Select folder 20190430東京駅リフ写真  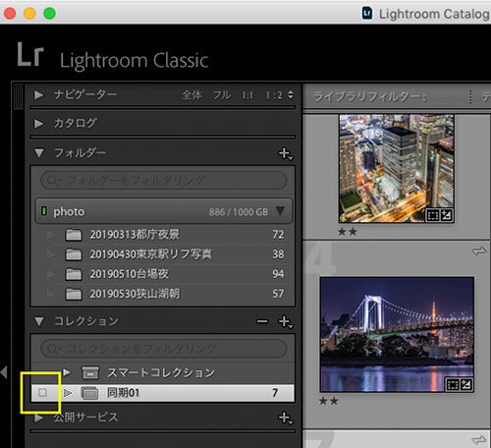tap(164, 254)
